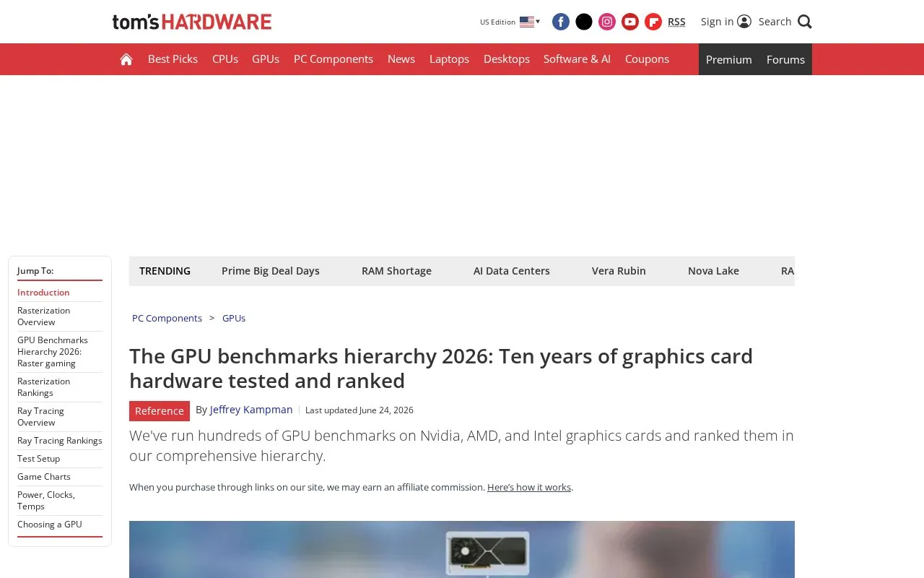Jump to Introduction section
The height and width of the screenshot is (578, 924).
point(43,293)
